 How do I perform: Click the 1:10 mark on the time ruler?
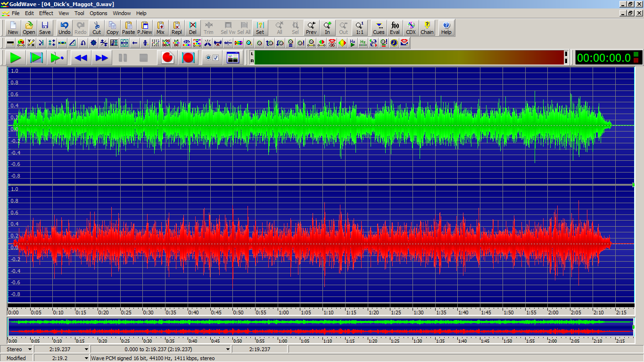[x=329, y=312]
